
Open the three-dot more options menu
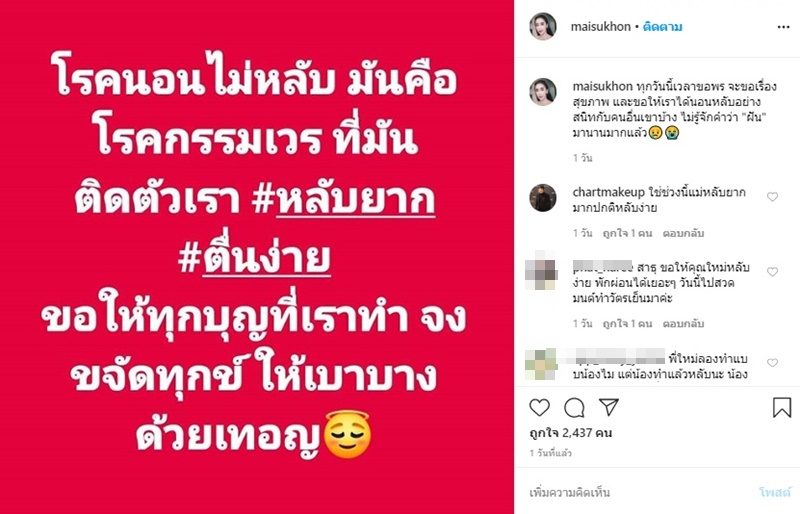[x=783, y=27]
